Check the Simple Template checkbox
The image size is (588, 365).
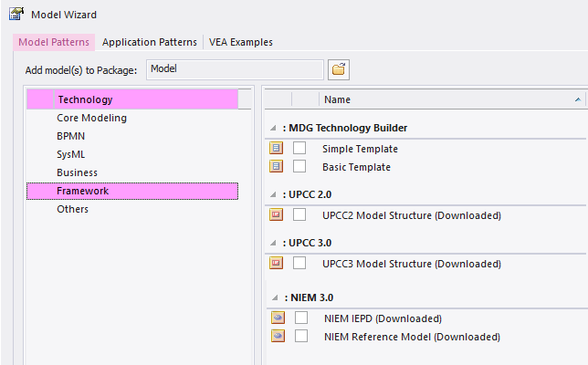click(299, 149)
